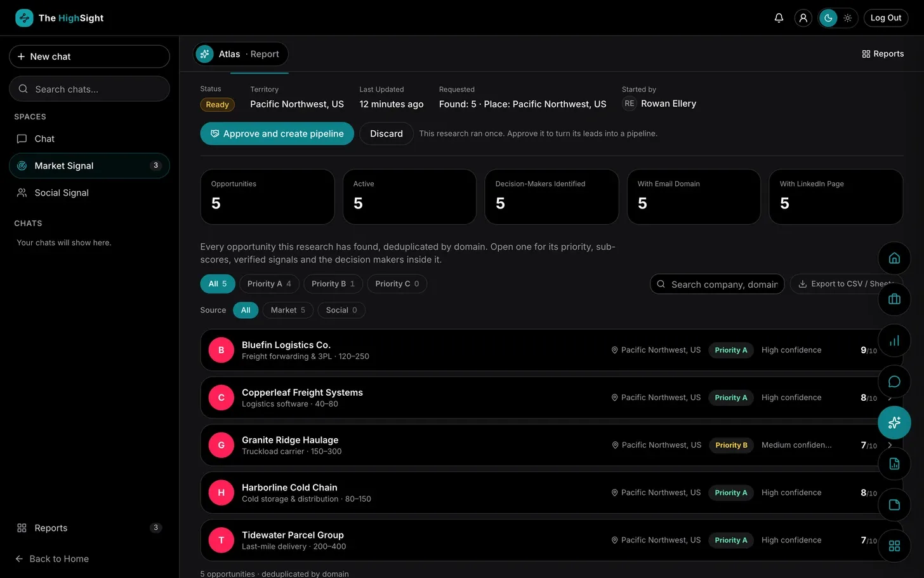Open the Harborline Cold Chain opportunity
The height and width of the screenshot is (578, 924).
click(x=551, y=493)
